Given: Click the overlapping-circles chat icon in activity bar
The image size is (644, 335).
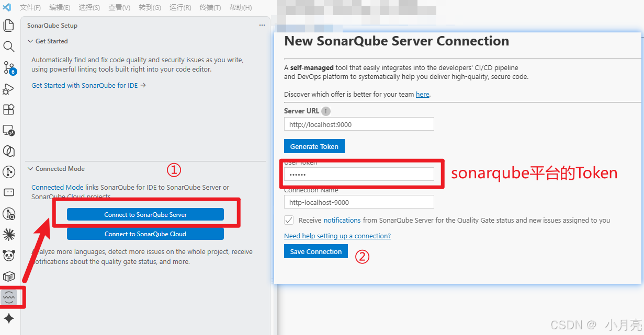Looking at the screenshot, I should [x=9, y=151].
